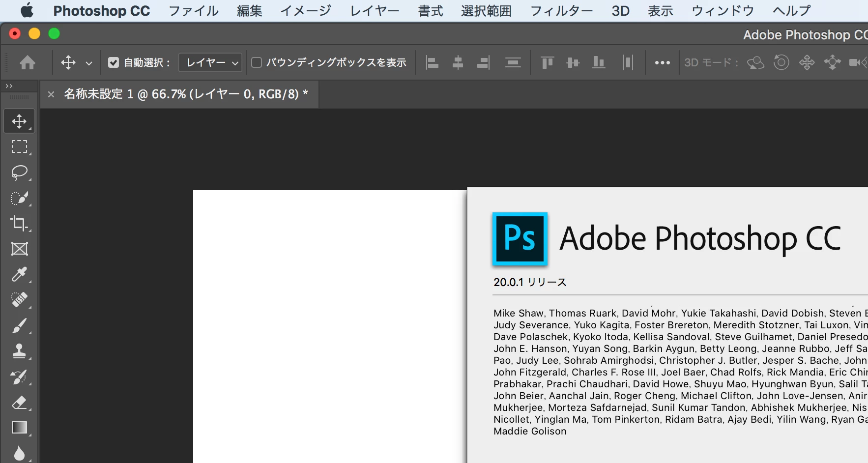Click Align Bottom Edges icon

pyautogui.click(x=598, y=62)
